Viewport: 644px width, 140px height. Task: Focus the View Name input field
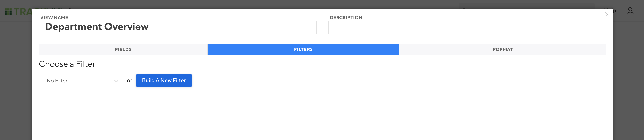[x=178, y=27]
